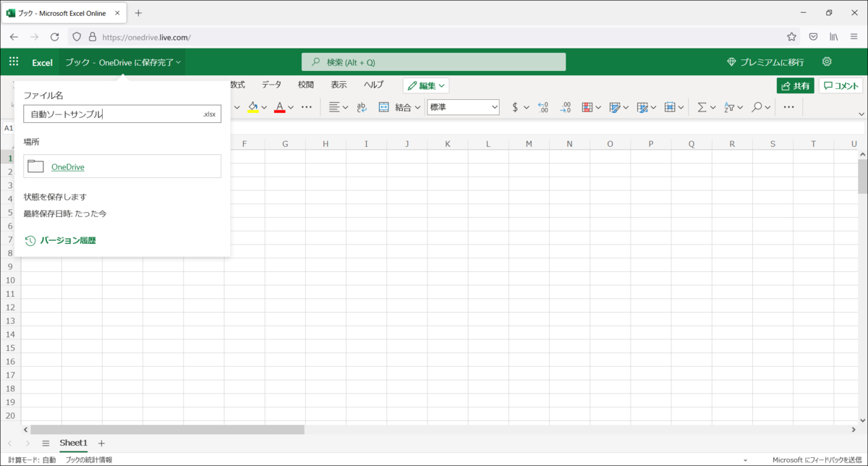Viewport: 868px width, 466px height.
Task: Increase decimal places
Action: click(x=544, y=107)
